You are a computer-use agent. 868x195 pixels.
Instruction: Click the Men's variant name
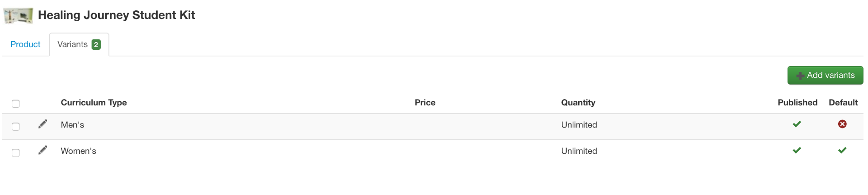pyautogui.click(x=72, y=125)
